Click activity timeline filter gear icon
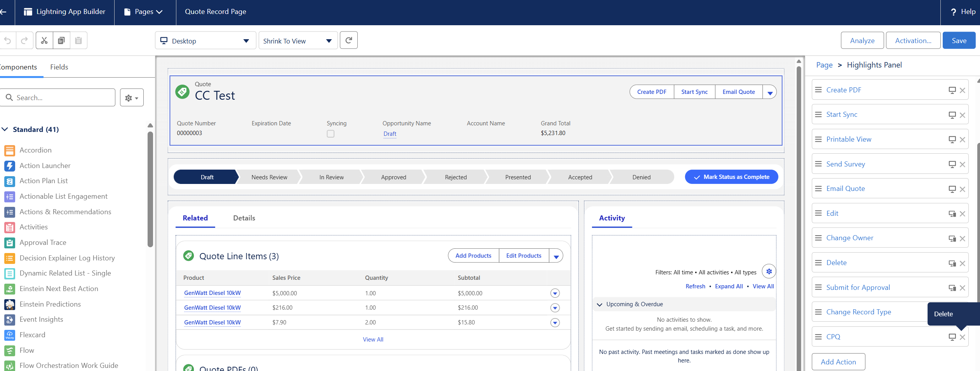980x371 pixels. click(769, 271)
